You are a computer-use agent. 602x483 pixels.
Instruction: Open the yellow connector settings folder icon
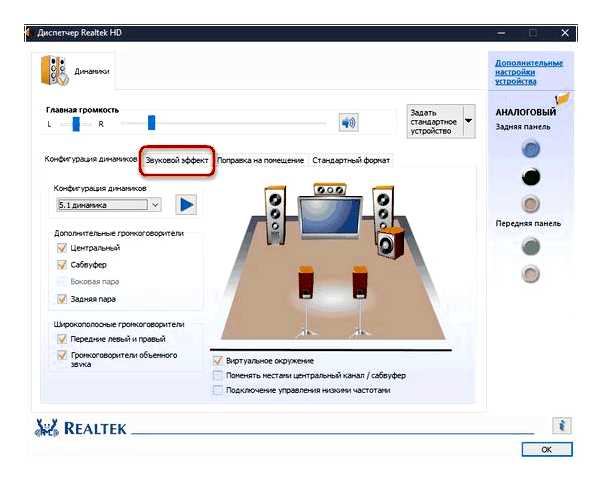(563, 99)
